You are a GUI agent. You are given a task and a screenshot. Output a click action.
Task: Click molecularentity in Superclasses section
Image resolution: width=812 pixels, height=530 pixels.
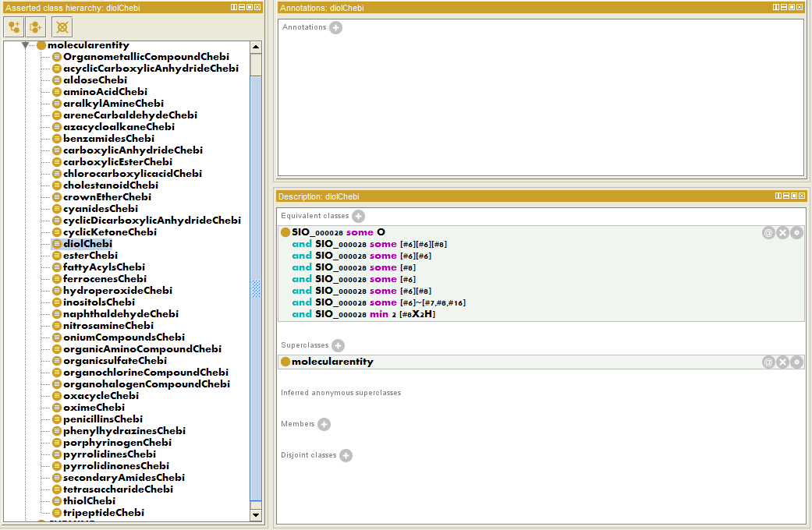point(332,362)
